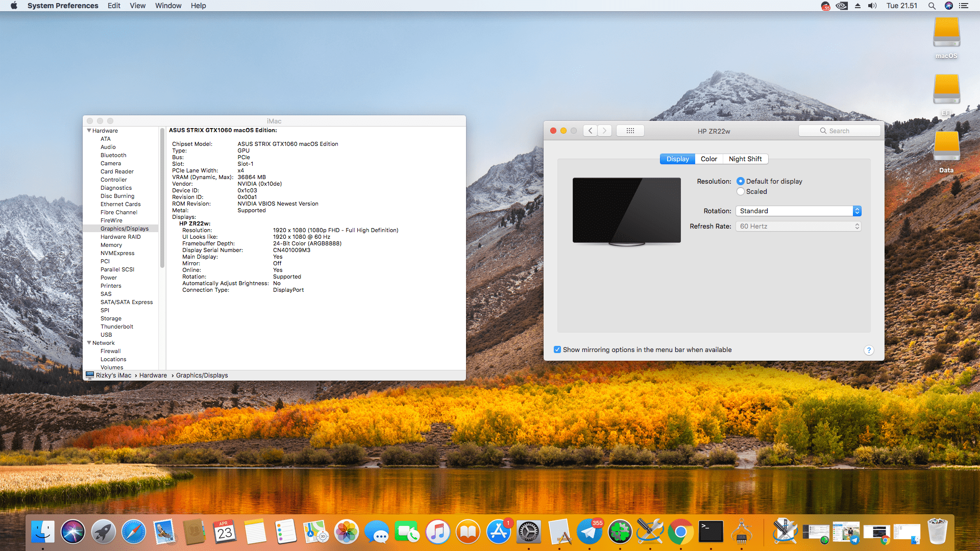The image size is (980, 551).
Task: Open Safari from the dock
Action: click(x=134, y=532)
